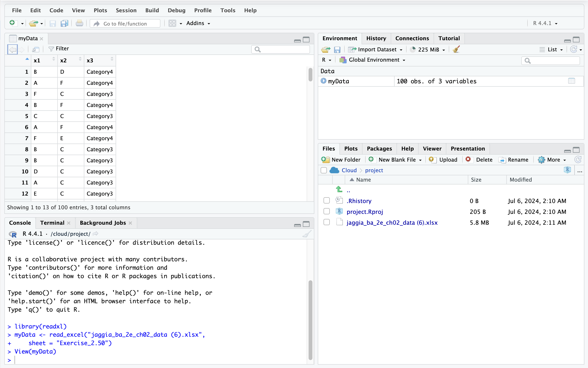
Task: Click the Rename button in Files pane
Action: pos(514,160)
